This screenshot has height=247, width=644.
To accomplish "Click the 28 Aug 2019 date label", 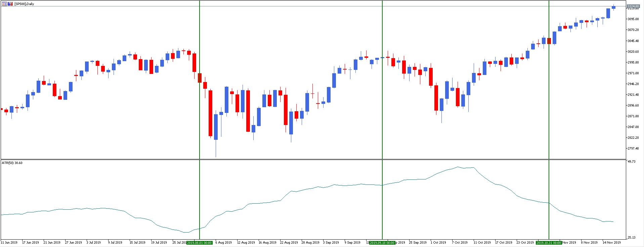I will tap(310, 243).
